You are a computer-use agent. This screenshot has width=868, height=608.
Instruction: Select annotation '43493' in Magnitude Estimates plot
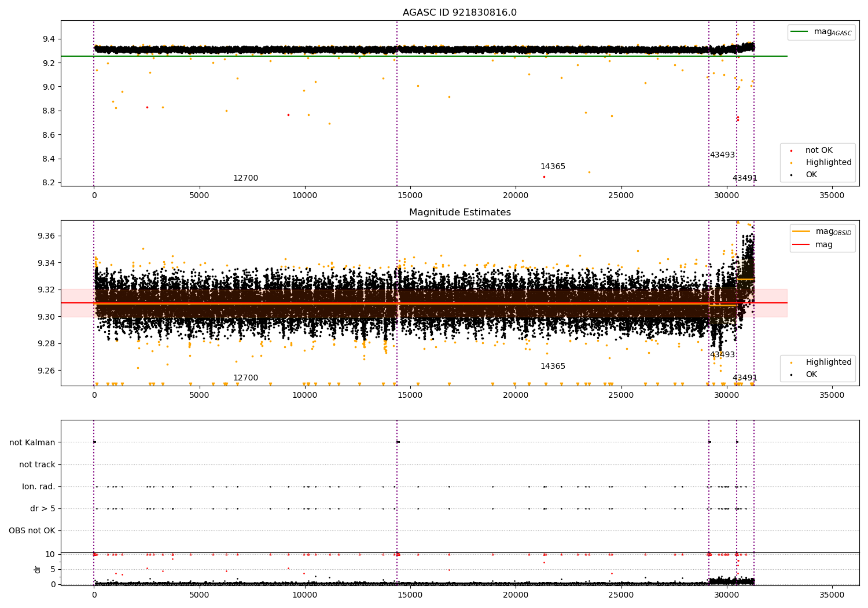click(722, 355)
